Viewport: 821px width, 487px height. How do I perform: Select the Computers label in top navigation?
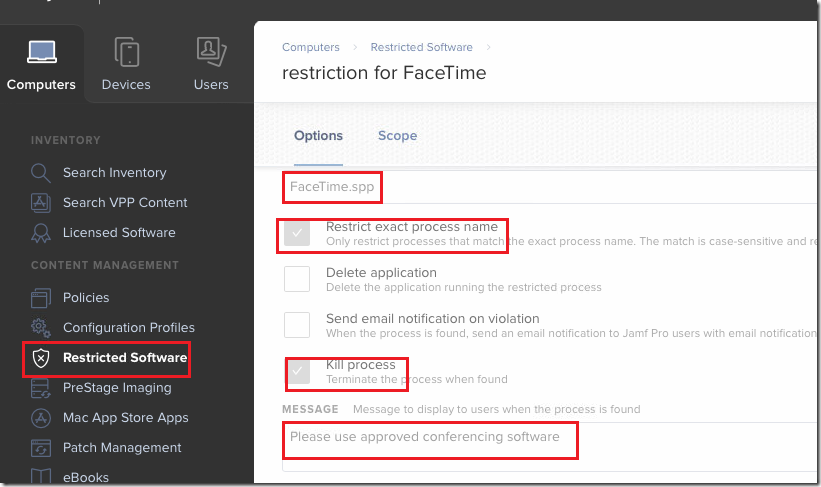click(x=41, y=84)
